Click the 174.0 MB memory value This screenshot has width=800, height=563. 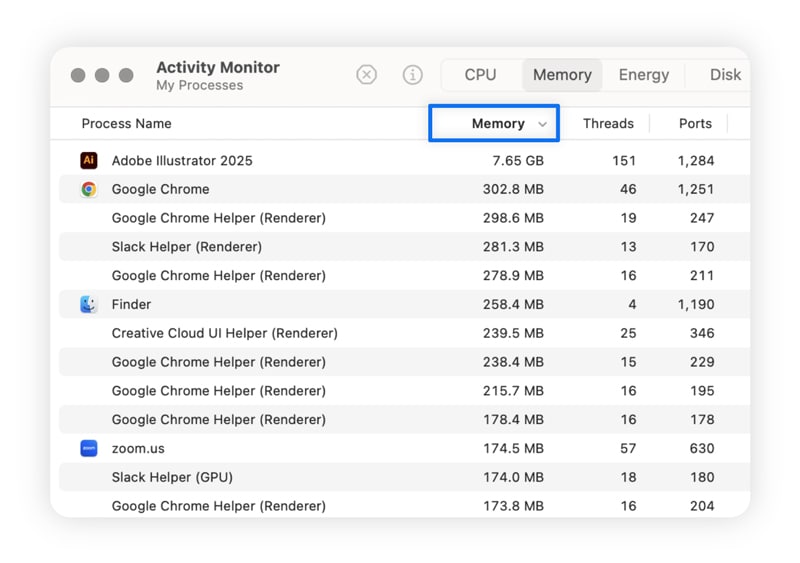513,477
